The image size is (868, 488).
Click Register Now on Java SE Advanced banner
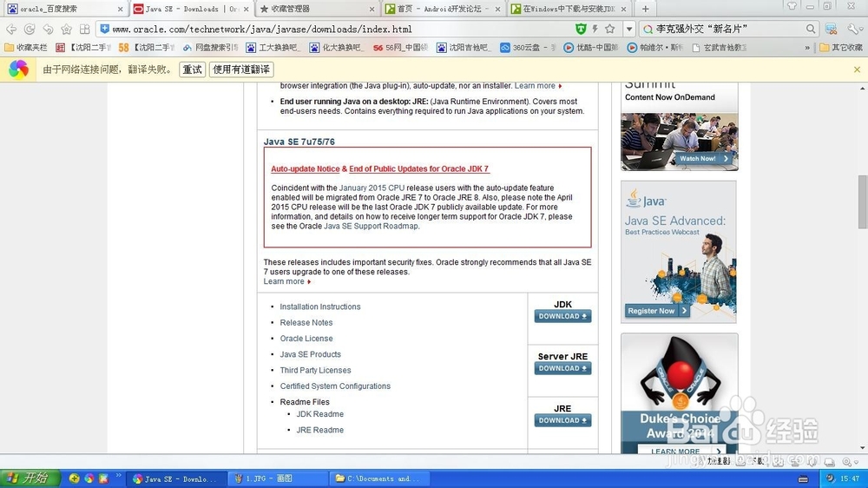coord(657,311)
